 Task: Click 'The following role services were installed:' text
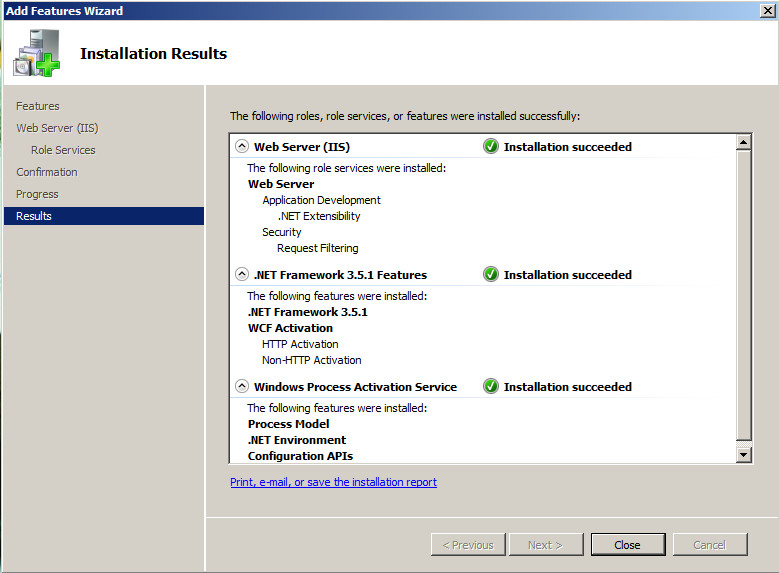347,168
